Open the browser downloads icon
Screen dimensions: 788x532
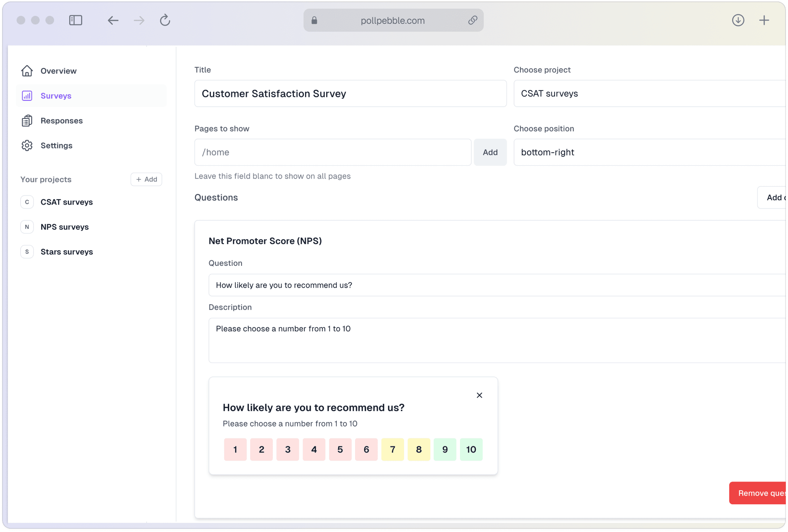738,20
